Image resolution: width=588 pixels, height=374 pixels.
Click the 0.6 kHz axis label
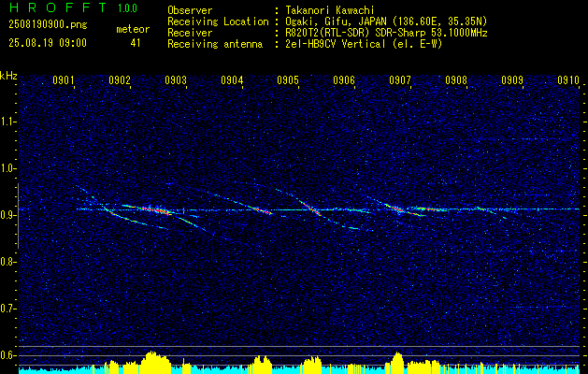pyautogui.click(x=7, y=355)
